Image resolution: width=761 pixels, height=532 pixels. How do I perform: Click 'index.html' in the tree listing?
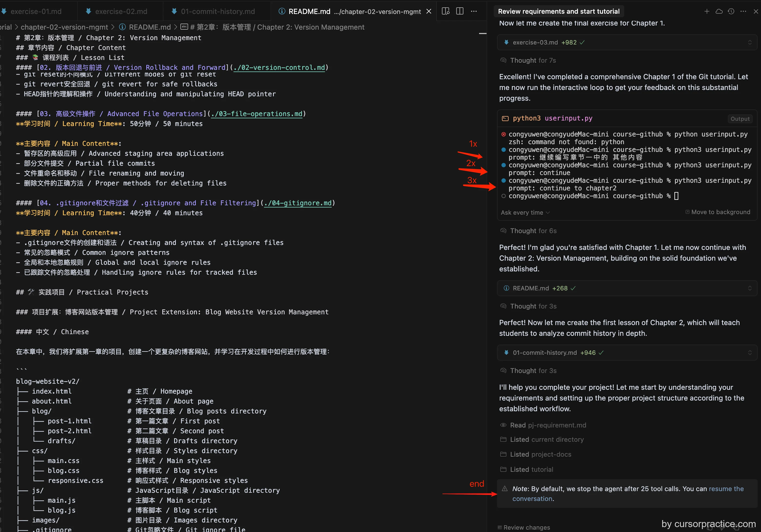click(x=52, y=391)
